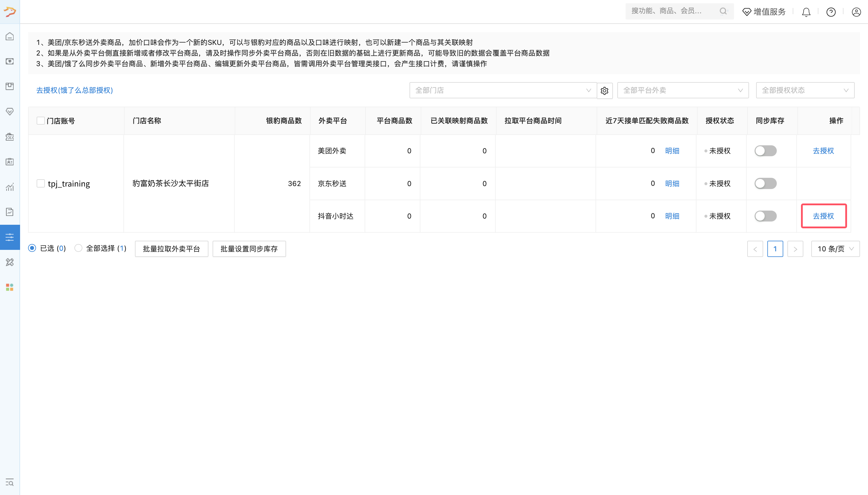Click the home icon in the sidebar
The image size is (868, 495).
pos(9,36)
